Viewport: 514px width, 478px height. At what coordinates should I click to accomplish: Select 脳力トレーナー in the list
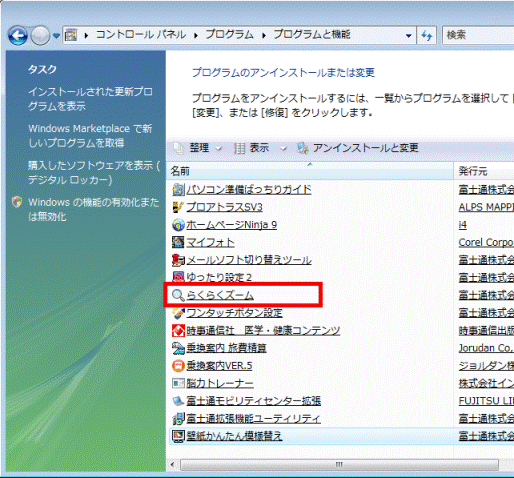coord(220,383)
